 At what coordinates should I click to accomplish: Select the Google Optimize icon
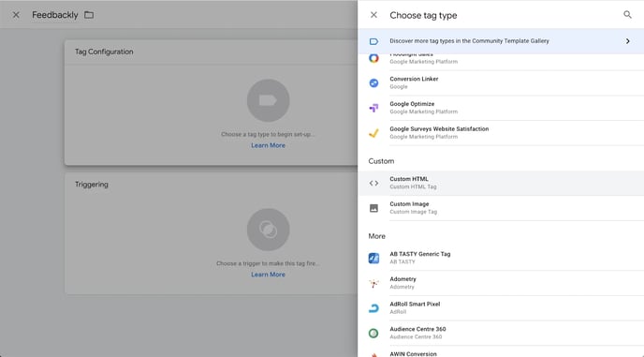pyautogui.click(x=373, y=108)
